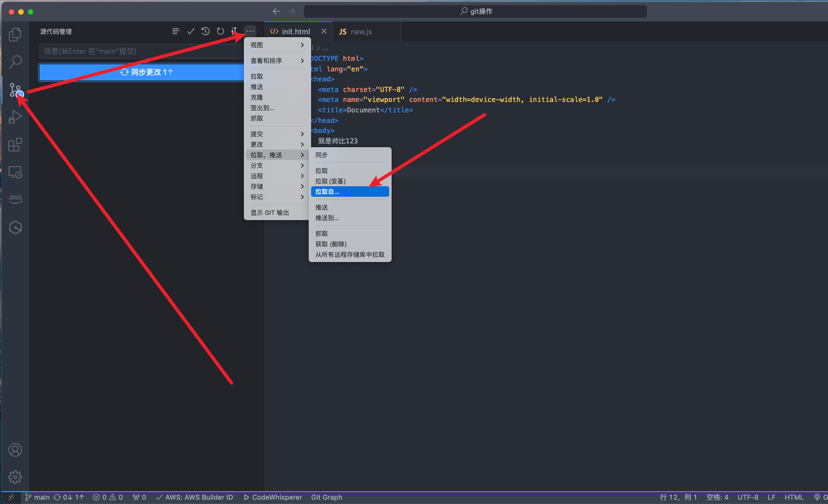Screen dimensions: 828x504
Task: Choose 签出到... in the git menu
Action: [x=277, y=108]
